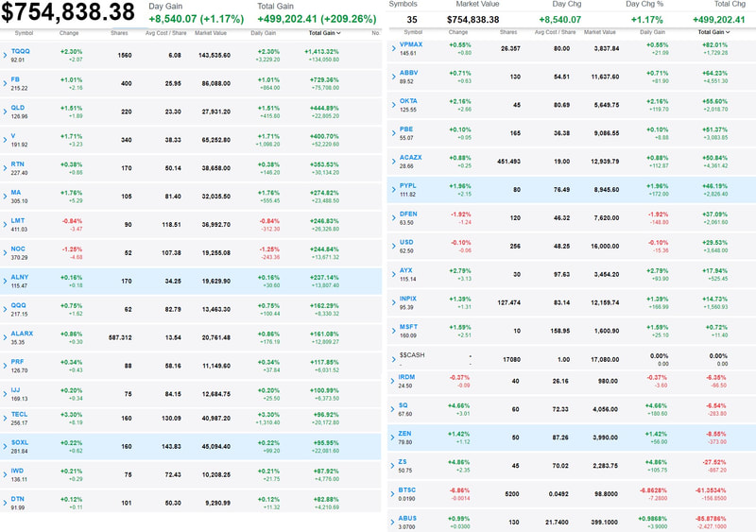Expand the SOXL row chevron
Screen dimensions: 756x532
pos(5,446)
